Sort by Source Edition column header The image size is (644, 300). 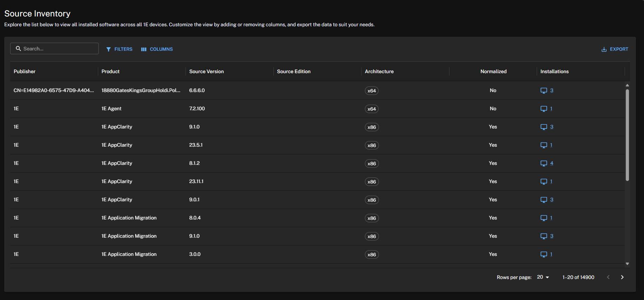(x=293, y=71)
